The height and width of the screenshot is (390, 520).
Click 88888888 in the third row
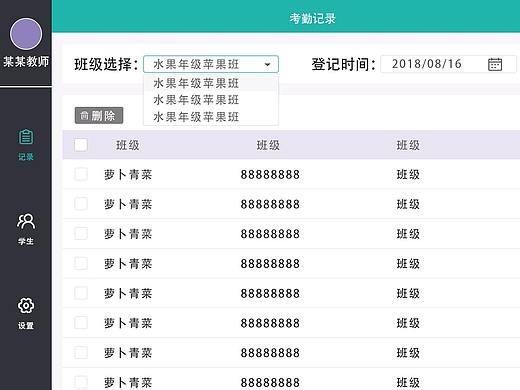[270, 234]
